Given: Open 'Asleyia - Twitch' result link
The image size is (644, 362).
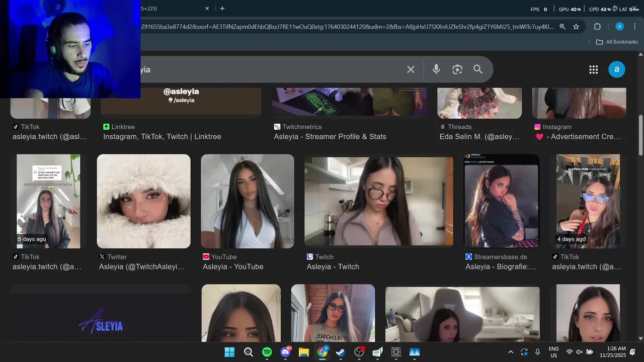Looking at the screenshot, I should coord(333,266).
